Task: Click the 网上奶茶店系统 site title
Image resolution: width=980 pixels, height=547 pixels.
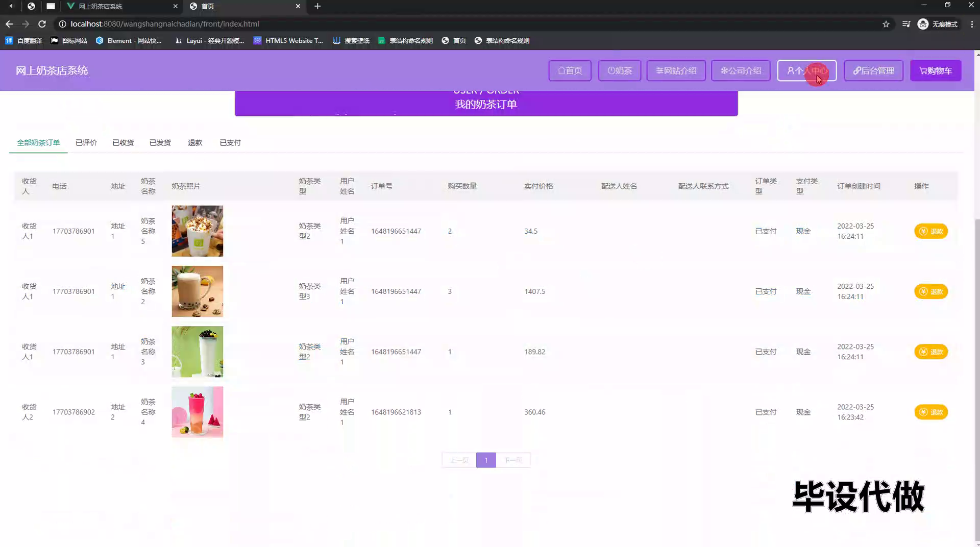Action: [52, 70]
